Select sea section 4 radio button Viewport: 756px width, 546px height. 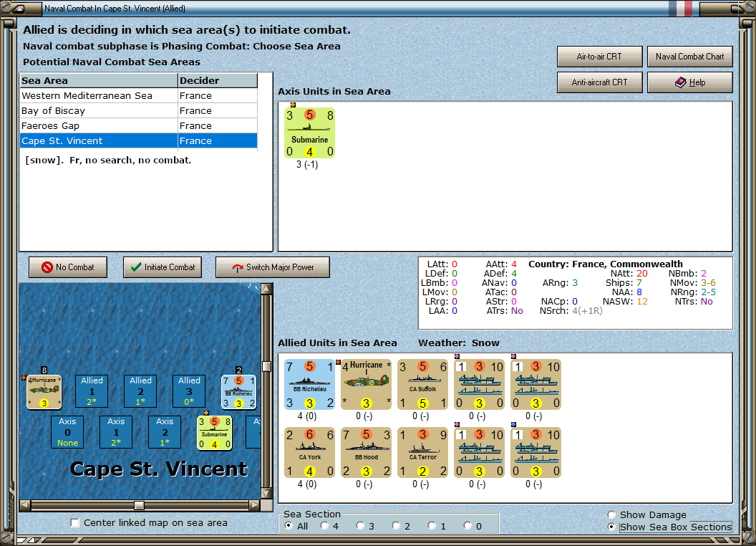pyautogui.click(x=326, y=525)
